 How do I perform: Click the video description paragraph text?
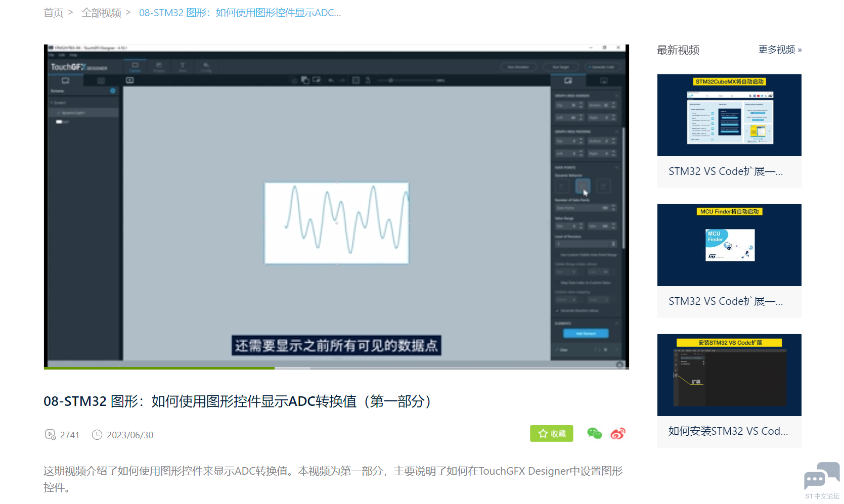coord(333,479)
